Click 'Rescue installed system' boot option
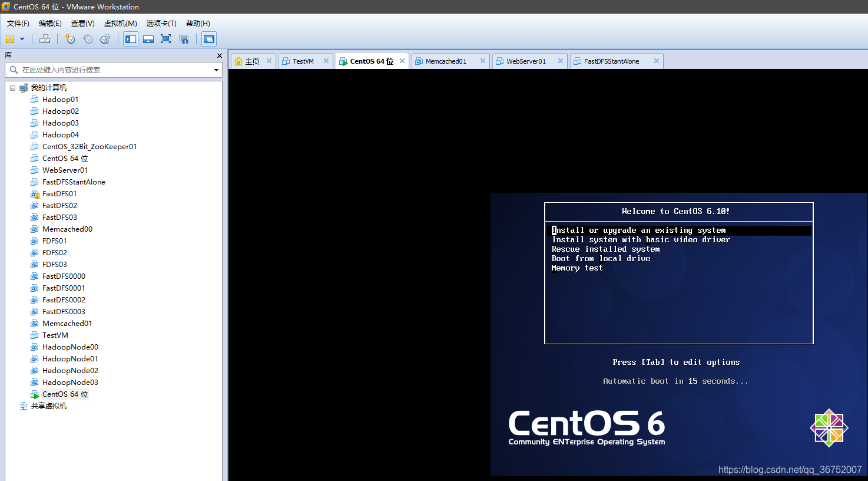868x481 pixels. 605,249
